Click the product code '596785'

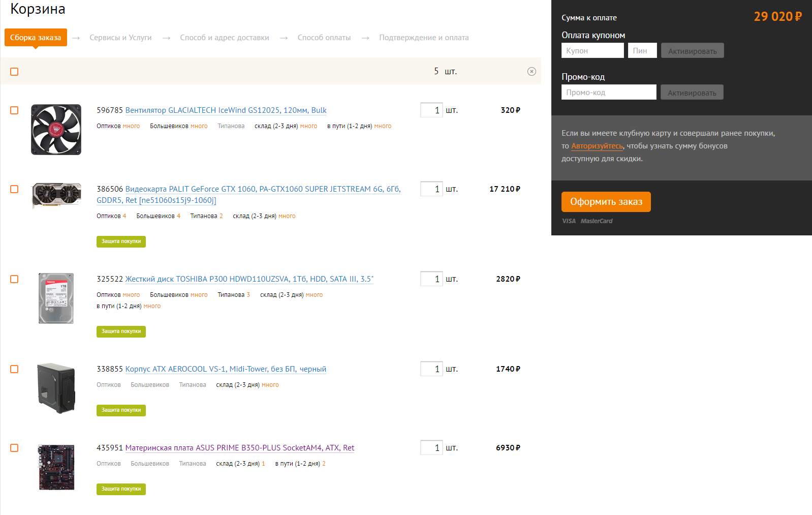coord(110,110)
